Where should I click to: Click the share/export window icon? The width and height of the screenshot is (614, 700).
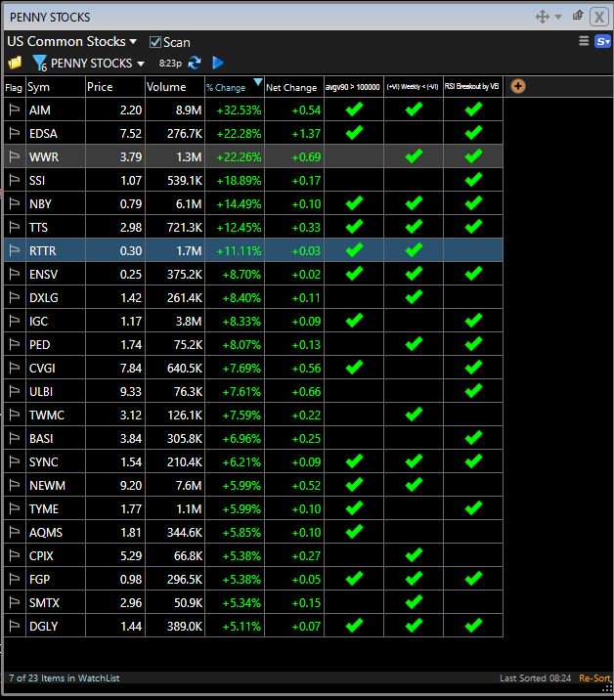point(578,16)
